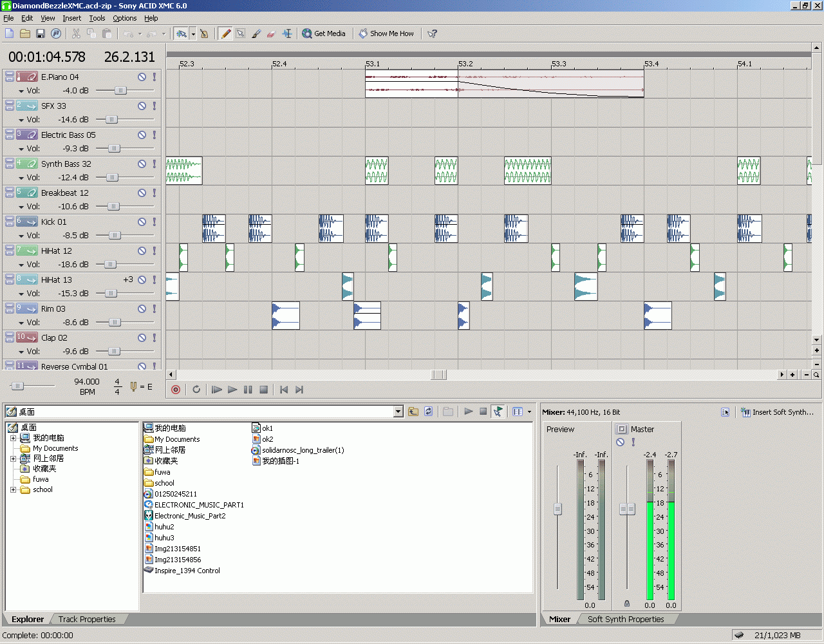This screenshot has height=644, width=824.
Task: Open the Vol dropdown arrow on E.Piano 04
Action: [x=21, y=91]
